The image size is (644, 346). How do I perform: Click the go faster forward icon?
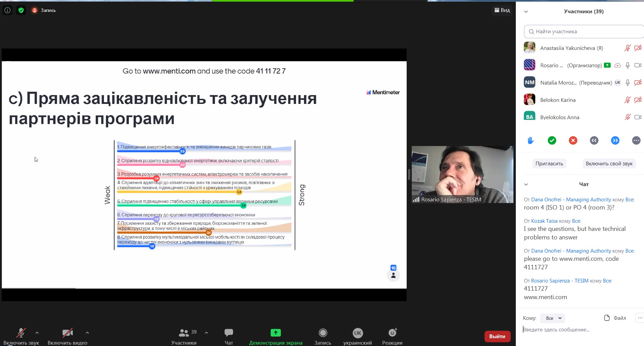point(615,140)
